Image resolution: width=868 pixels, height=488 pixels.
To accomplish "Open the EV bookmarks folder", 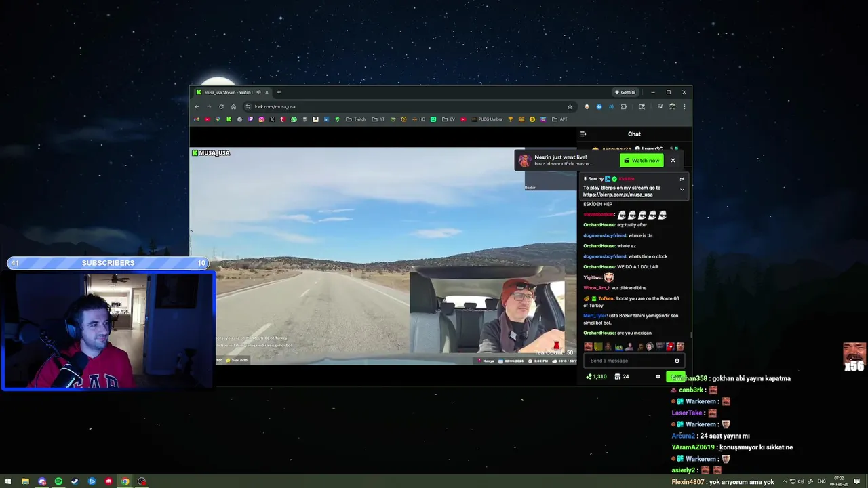I will 449,119.
